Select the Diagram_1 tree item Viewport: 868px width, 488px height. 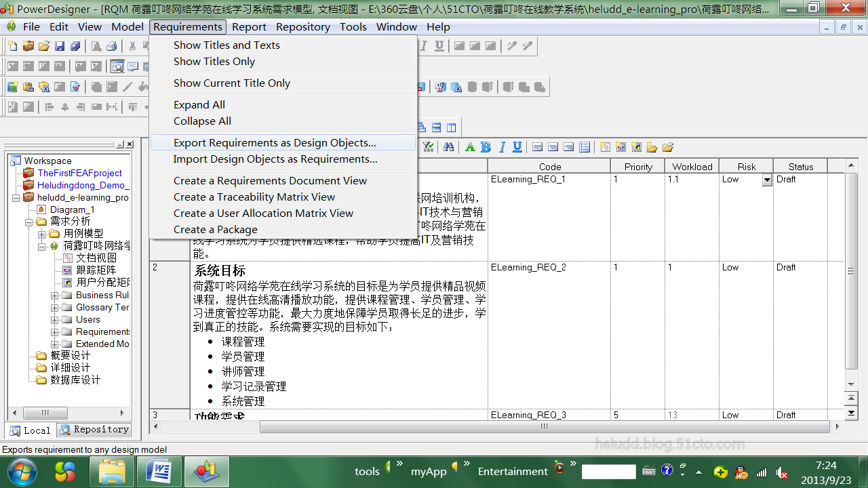coord(72,209)
